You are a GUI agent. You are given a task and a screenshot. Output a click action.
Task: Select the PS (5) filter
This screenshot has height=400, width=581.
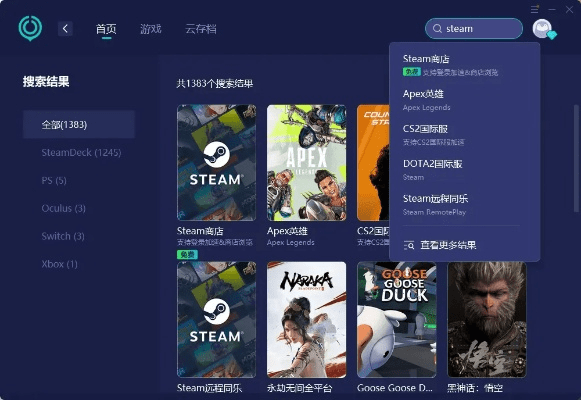54,180
